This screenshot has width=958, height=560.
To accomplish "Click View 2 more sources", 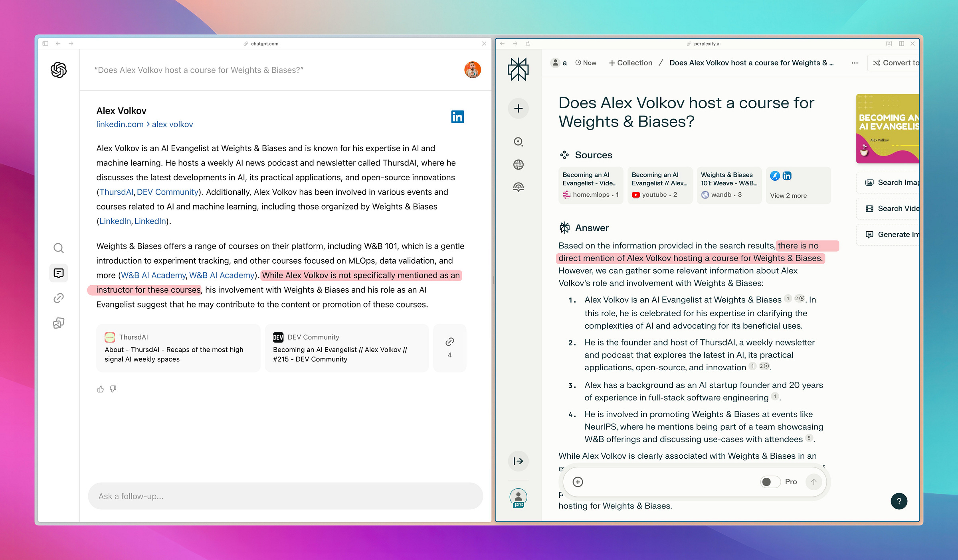I will pos(798,185).
